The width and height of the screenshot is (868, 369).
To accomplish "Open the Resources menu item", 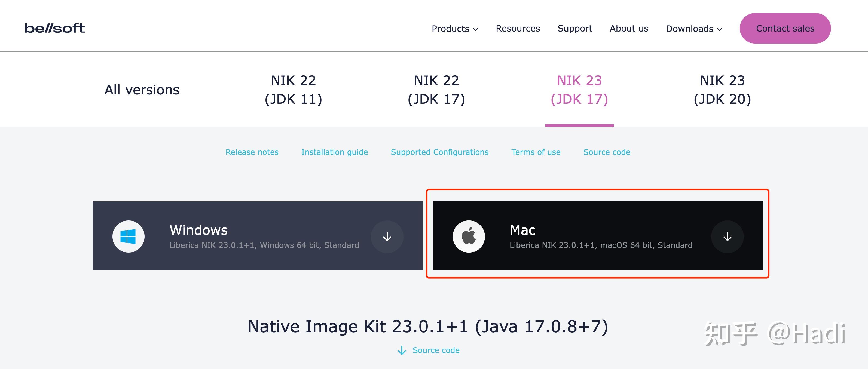I will tap(518, 29).
